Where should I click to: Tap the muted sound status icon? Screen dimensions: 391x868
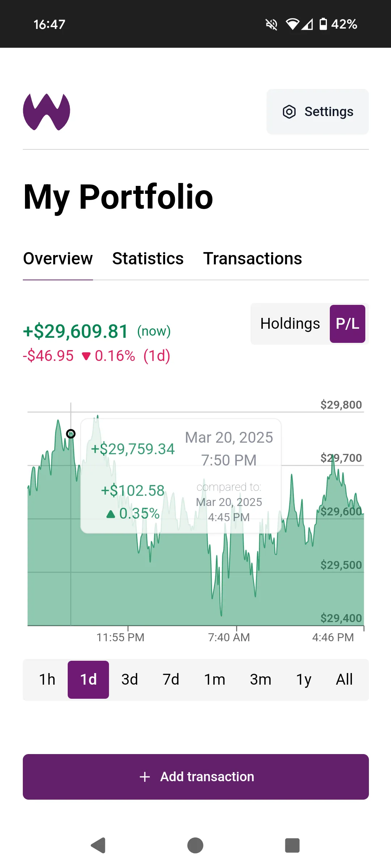[272, 24]
